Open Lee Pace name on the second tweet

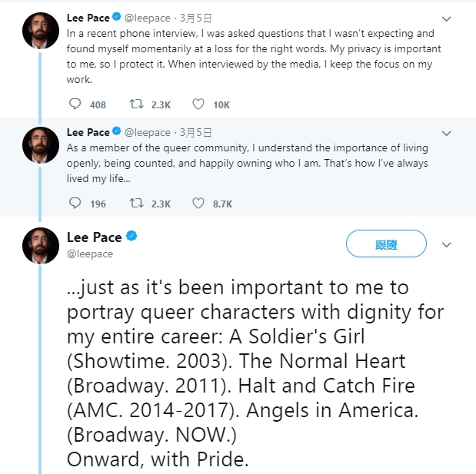tap(88, 132)
